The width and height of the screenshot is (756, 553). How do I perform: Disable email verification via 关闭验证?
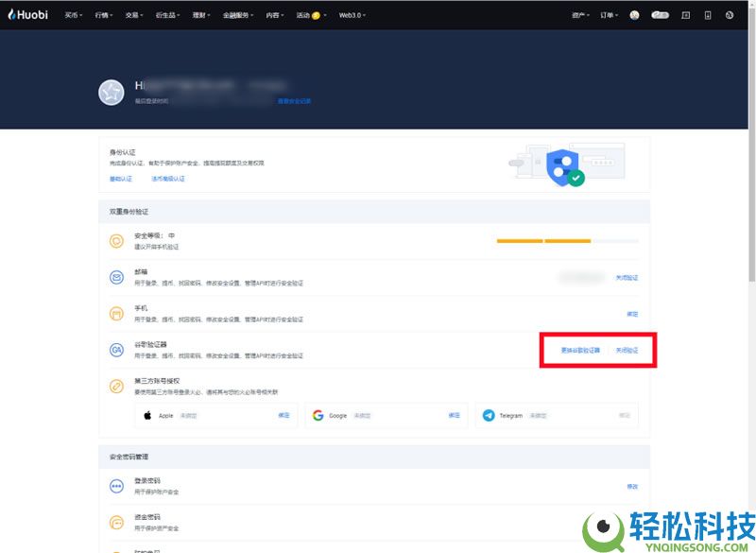coord(629,277)
